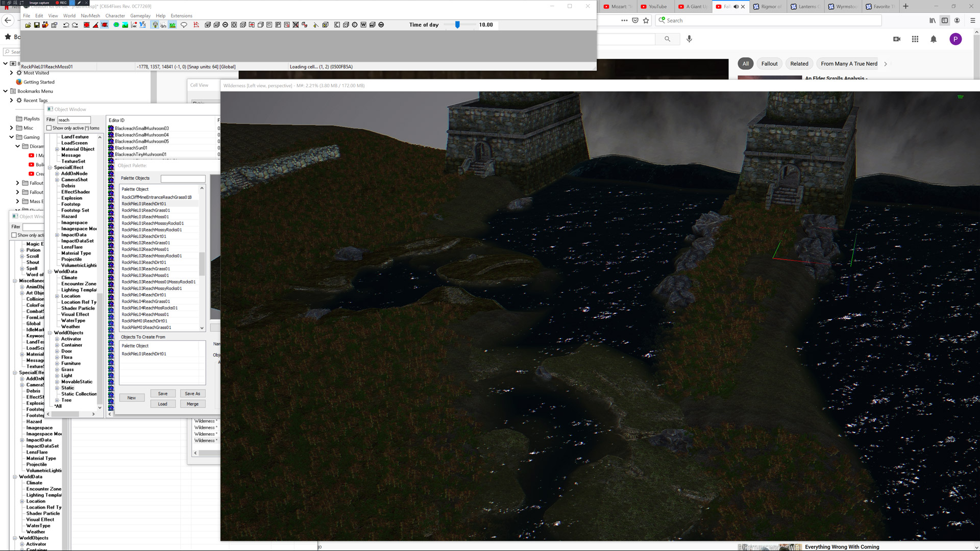The height and width of the screenshot is (551, 980).
Task: Expand the Gaming bookmarks folder
Action: (11, 137)
